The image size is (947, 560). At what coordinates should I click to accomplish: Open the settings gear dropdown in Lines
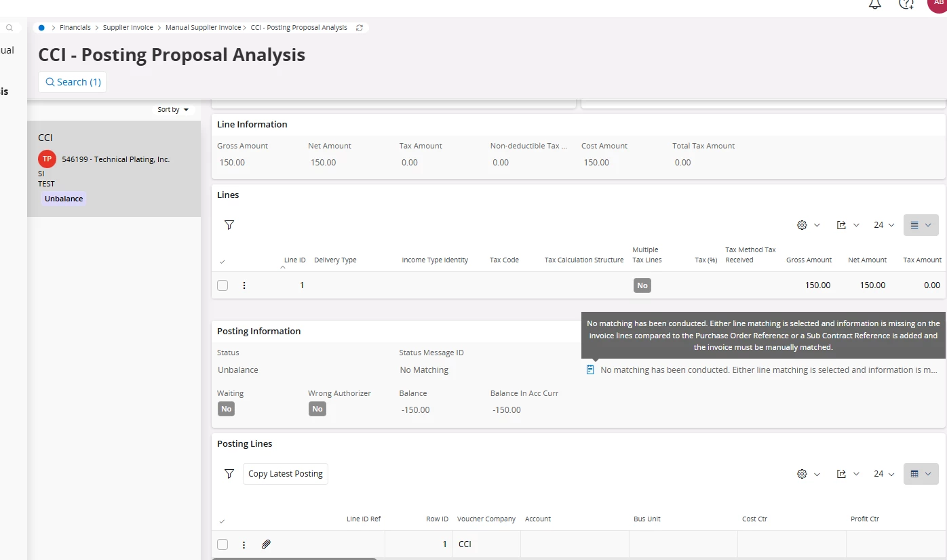[x=808, y=225]
